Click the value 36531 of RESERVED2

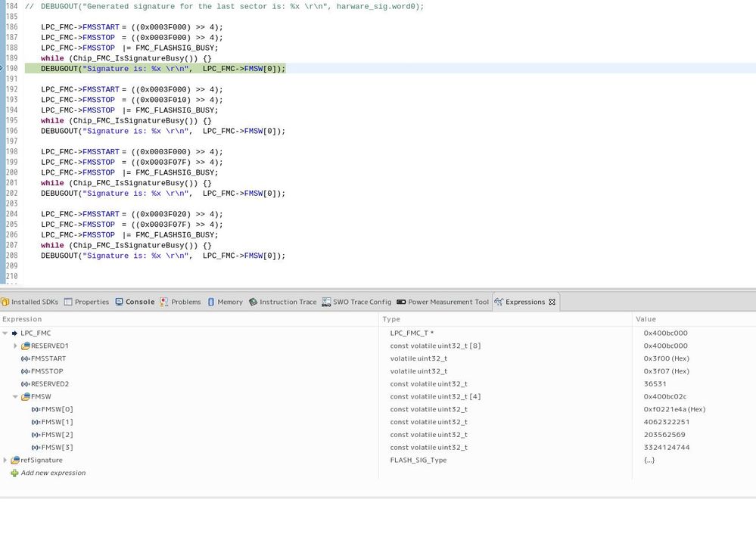click(x=655, y=384)
